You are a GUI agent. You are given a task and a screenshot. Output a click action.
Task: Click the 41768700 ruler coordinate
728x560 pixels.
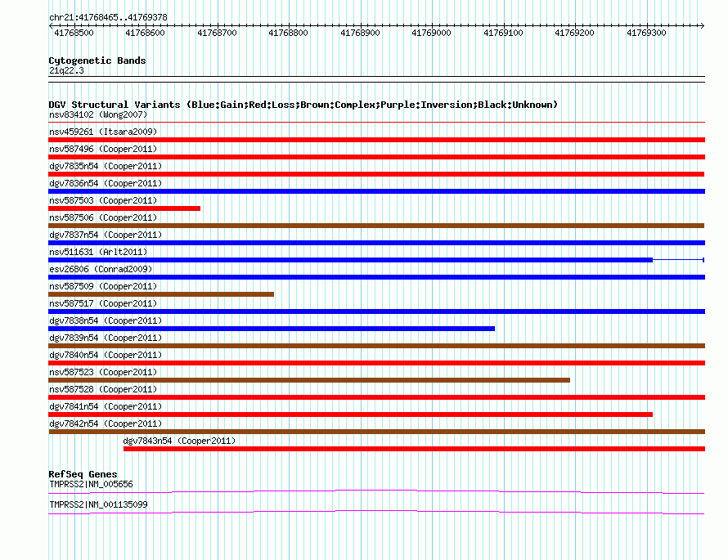[x=217, y=33]
